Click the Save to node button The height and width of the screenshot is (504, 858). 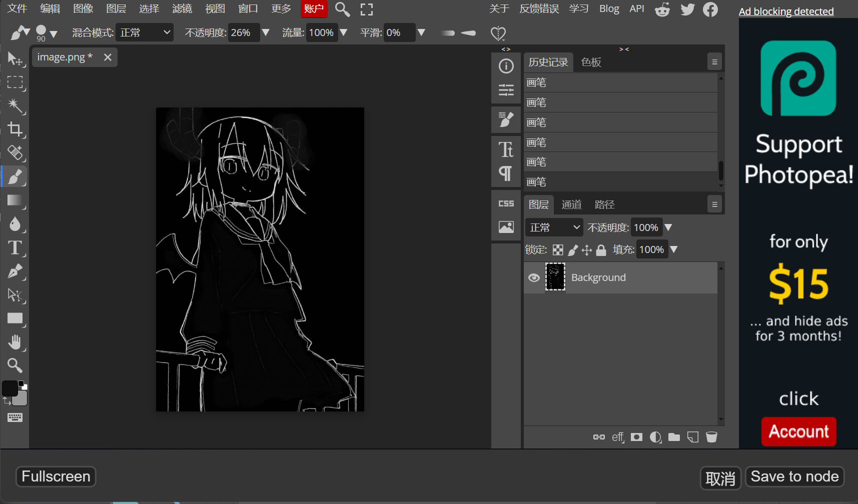pos(794,476)
